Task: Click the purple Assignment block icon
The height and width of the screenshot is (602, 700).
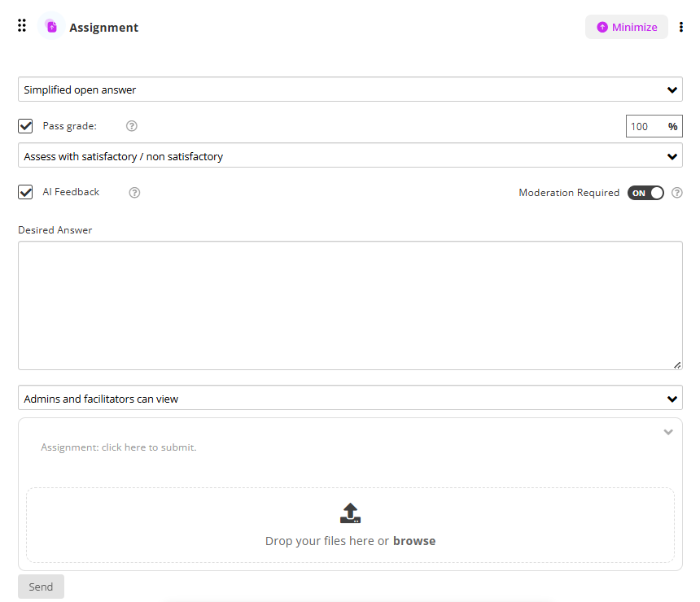Action: point(51,27)
